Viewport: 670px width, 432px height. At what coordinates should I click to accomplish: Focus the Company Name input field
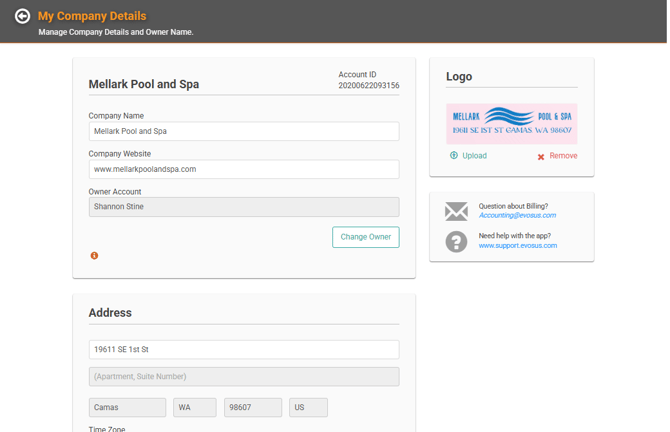pyautogui.click(x=244, y=131)
